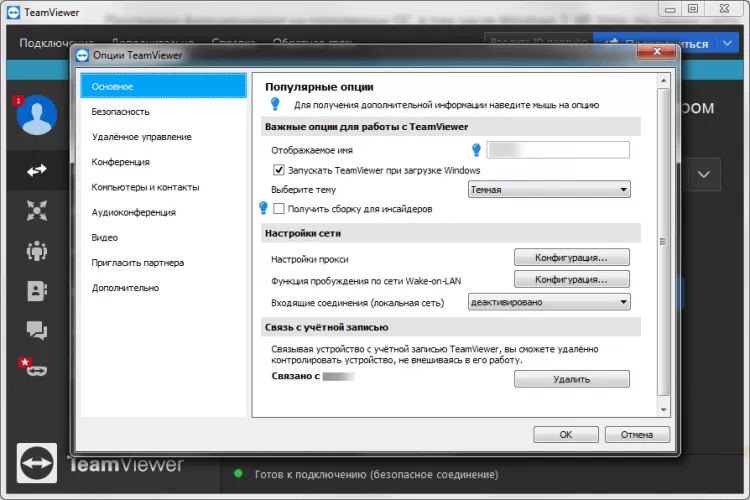Select the Конференция category
750x500 pixels.
[x=164, y=162]
